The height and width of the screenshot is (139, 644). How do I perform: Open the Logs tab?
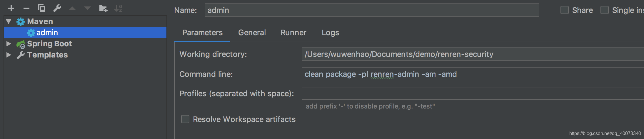coord(330,33)
